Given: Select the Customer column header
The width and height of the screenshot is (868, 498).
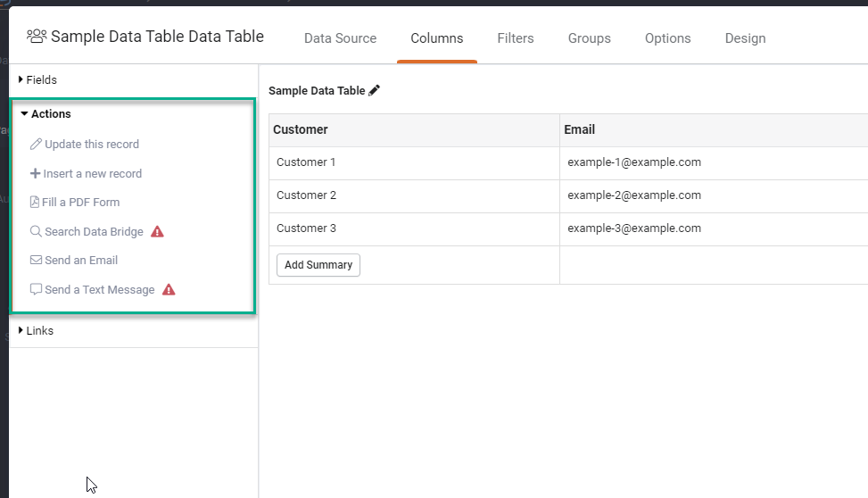Looking at the screenshot, I should 414,129.
